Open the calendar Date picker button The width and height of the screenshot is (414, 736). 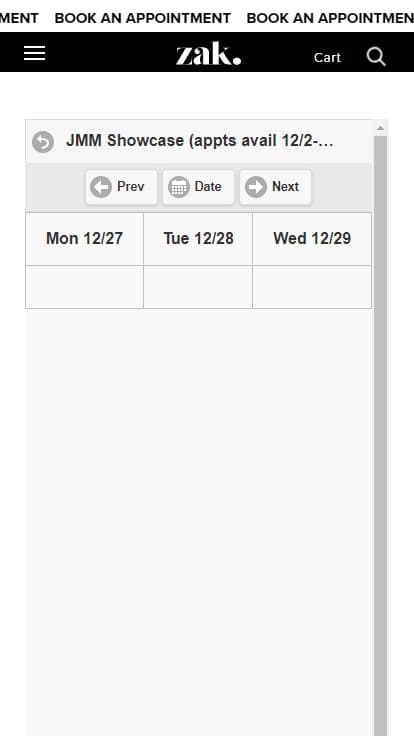198,187
